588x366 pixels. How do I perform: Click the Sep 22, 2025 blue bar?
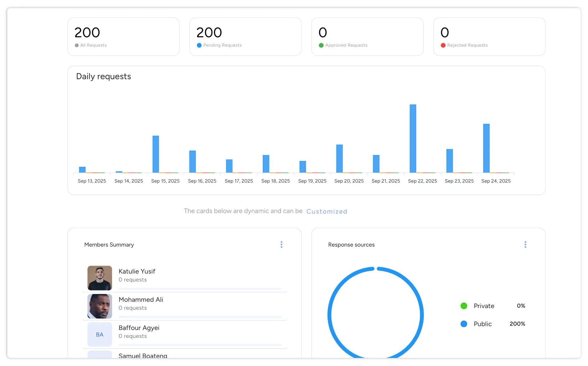[x=413, y=139]
